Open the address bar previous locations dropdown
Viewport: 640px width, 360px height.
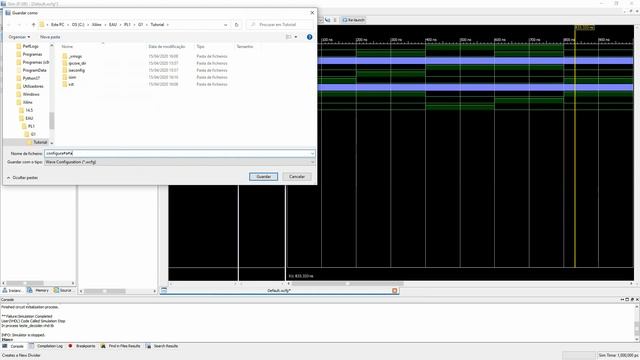[x=226, y=25]
